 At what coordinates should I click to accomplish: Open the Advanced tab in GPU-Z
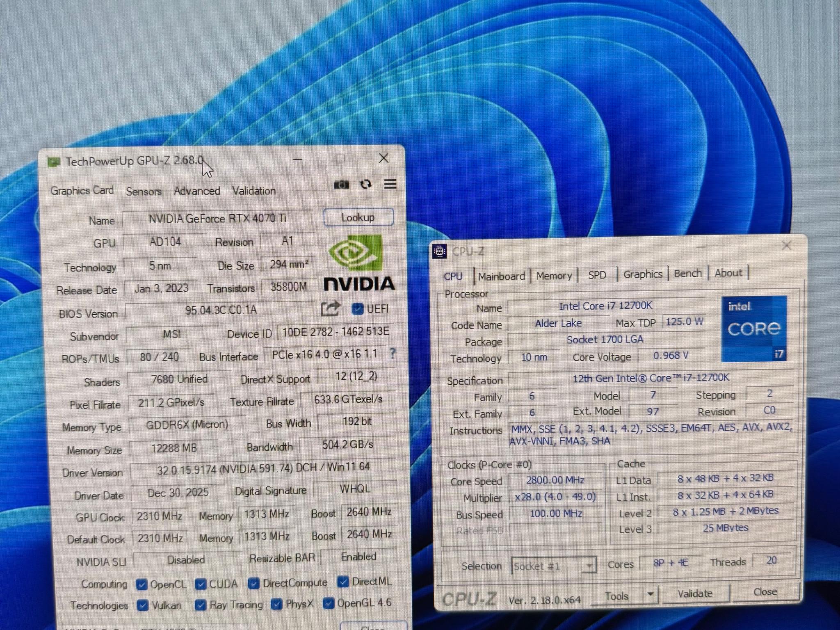point(197,191)
